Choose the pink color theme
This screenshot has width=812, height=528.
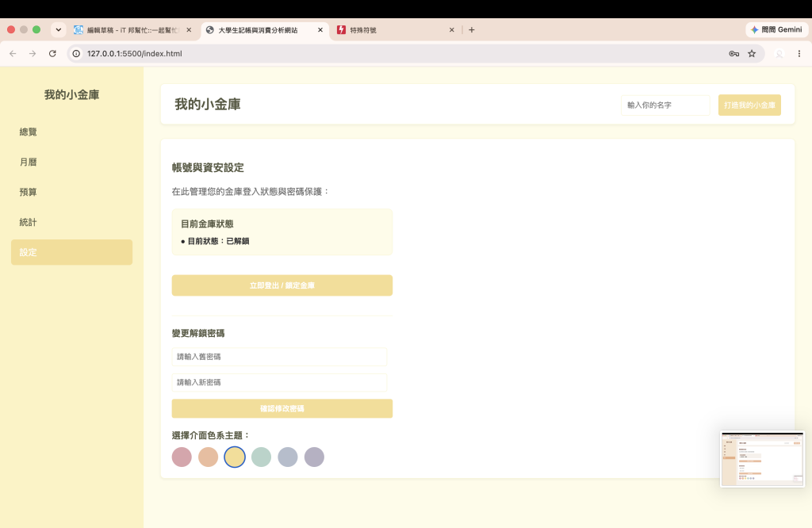[182, 457]
